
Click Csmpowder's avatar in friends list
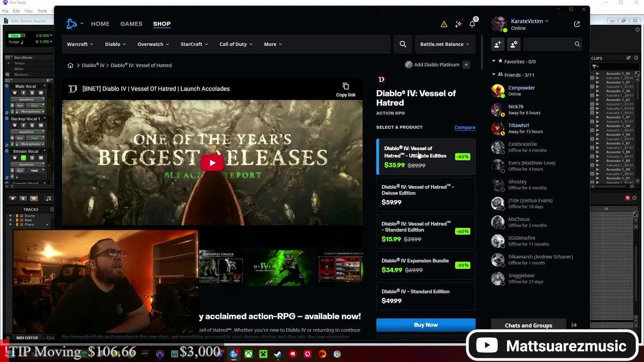498,90
